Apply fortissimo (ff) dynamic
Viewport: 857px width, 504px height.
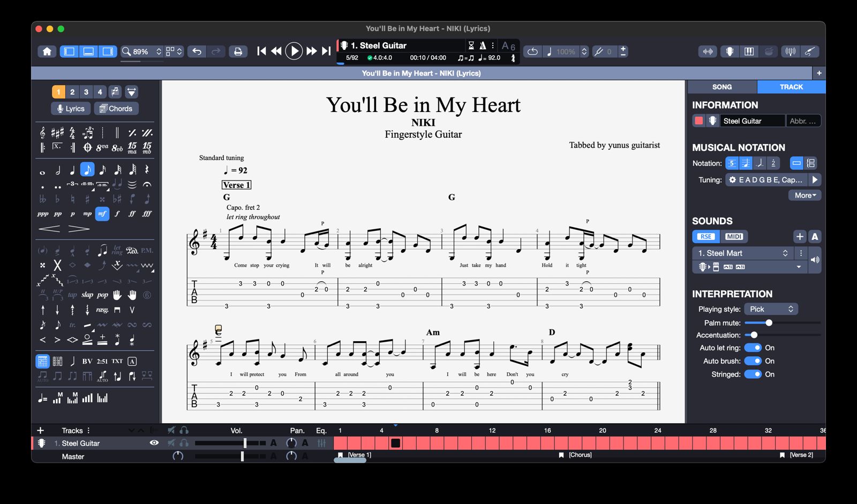click(132, 214)
